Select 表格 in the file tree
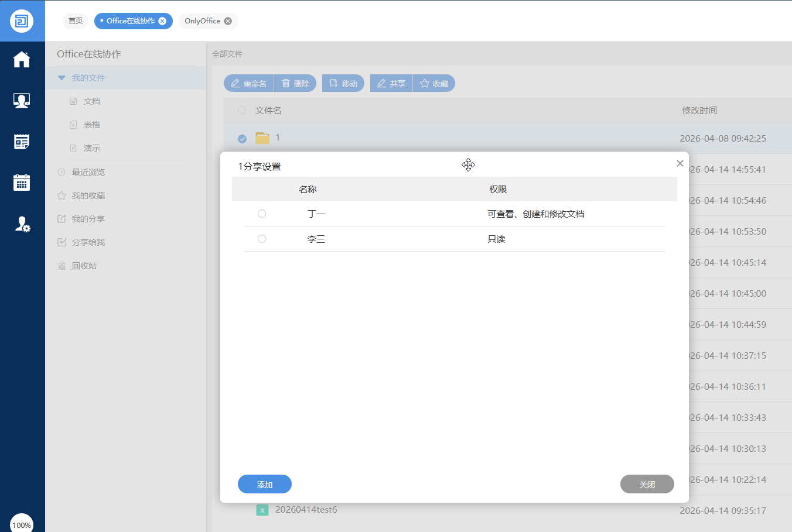 tap(92, 125)
